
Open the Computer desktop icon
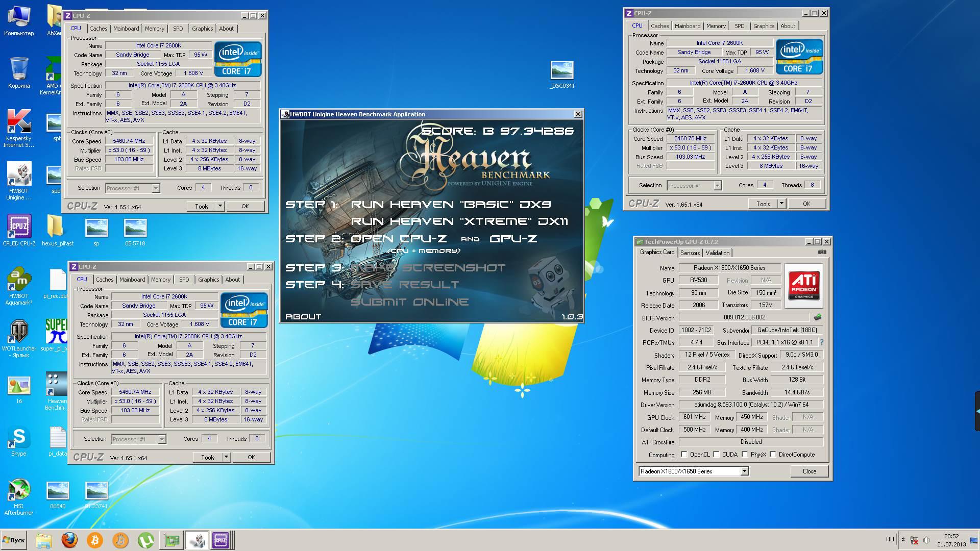tap(19, 20)
